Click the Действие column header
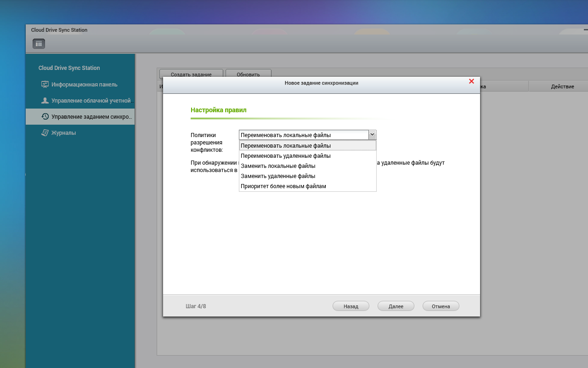Viewport: 588px width, 368px height. click(x=562, y=86)
